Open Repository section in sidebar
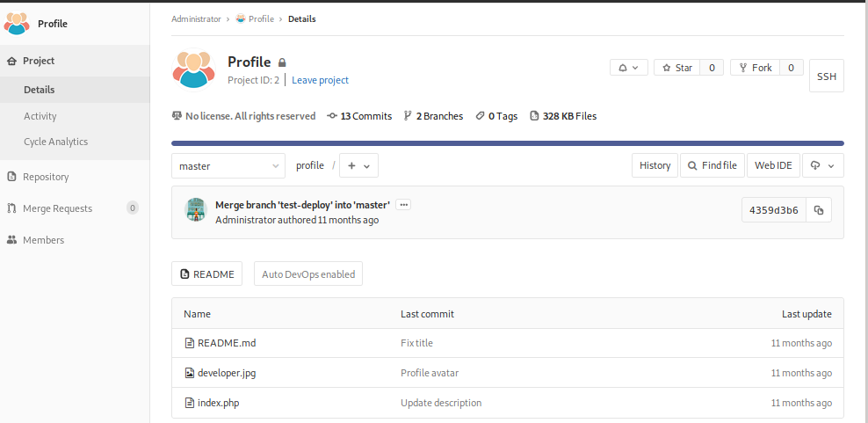This screenshot has width=868, height=423. [46, 177]
